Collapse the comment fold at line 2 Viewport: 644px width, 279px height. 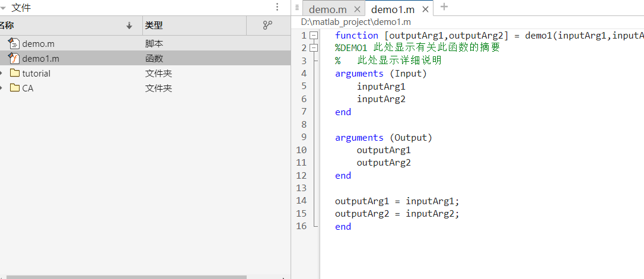click(x=314, y=48)
